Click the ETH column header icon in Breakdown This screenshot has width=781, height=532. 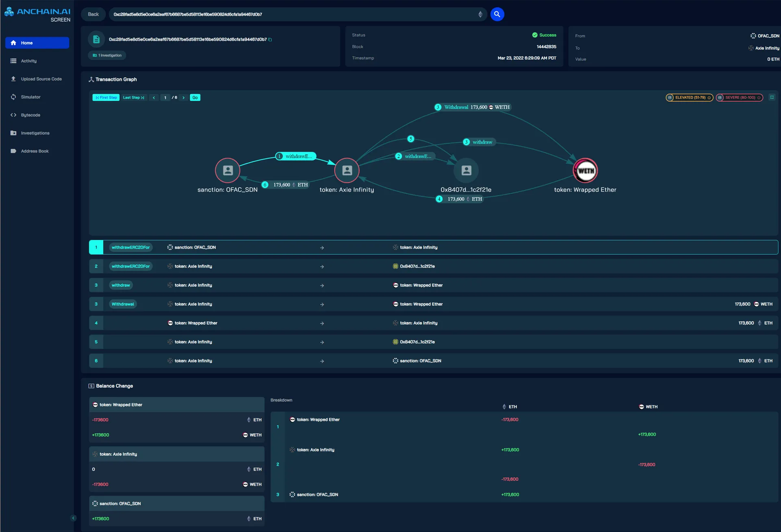[x=504, y=407]
